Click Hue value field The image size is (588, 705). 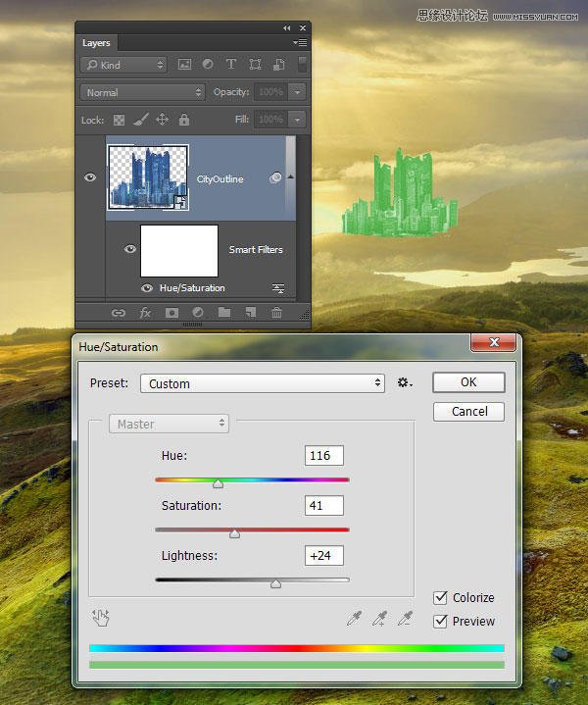coord(324,456)
